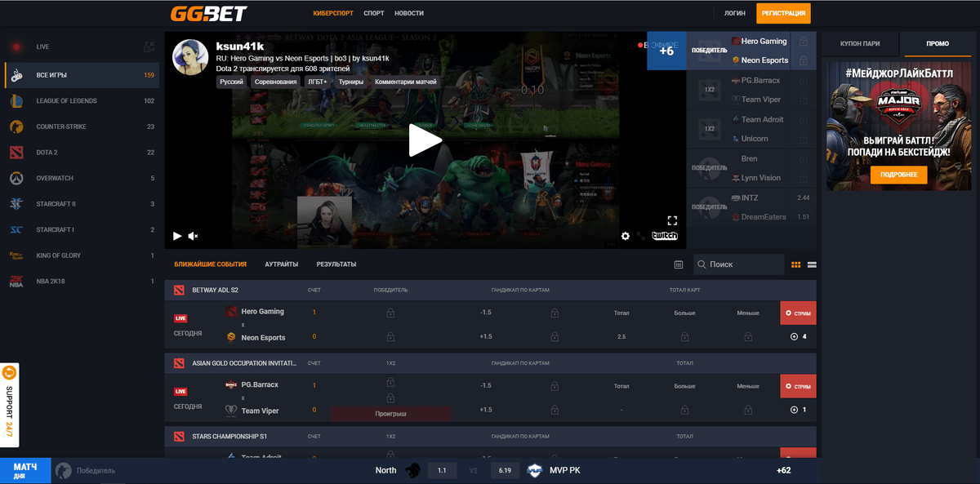980x484 pixels.
Task: Click the Проигрыш tooltip label
Action: [x=390, y=414]
